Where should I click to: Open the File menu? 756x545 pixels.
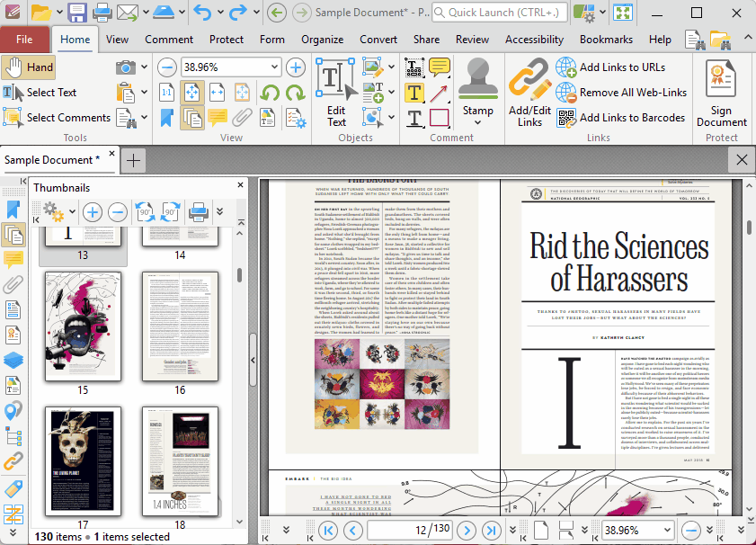click(24, 40)
